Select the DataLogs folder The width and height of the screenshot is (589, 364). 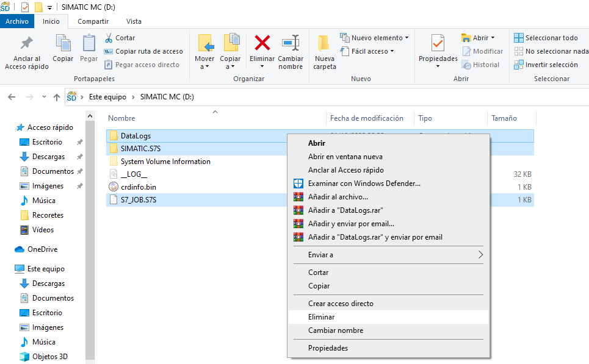(136, 136)
